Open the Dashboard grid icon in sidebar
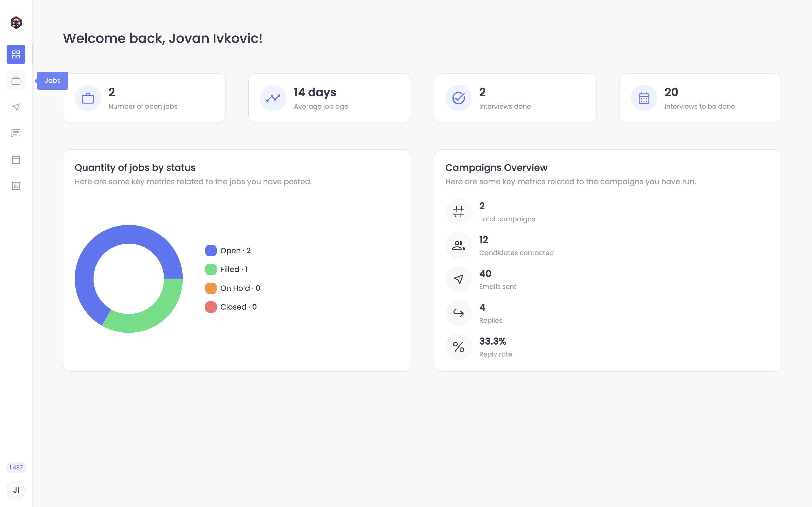This screenshot has width=812, height=507. [x=16, y=54]
